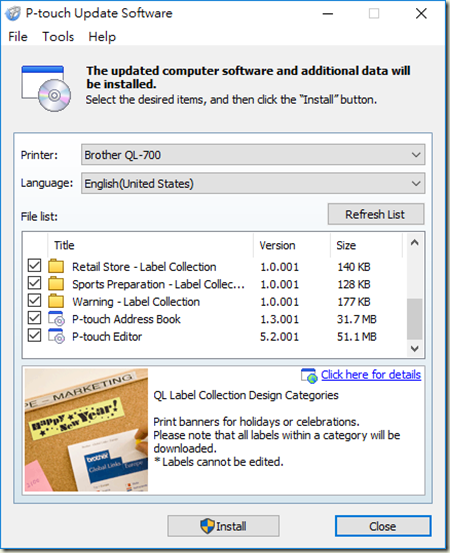
Task: Click the Retail Store folder icon
Action: (x=56, y=267)
